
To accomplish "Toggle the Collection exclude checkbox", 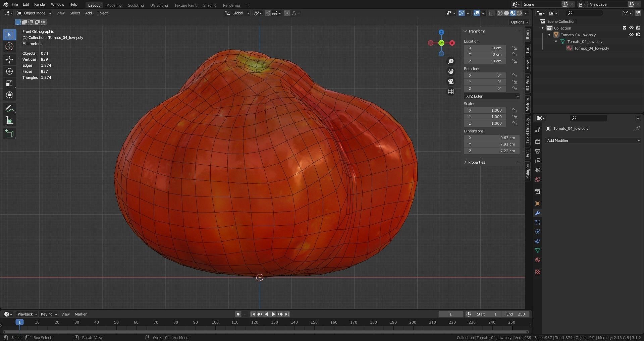I will 625,28.
